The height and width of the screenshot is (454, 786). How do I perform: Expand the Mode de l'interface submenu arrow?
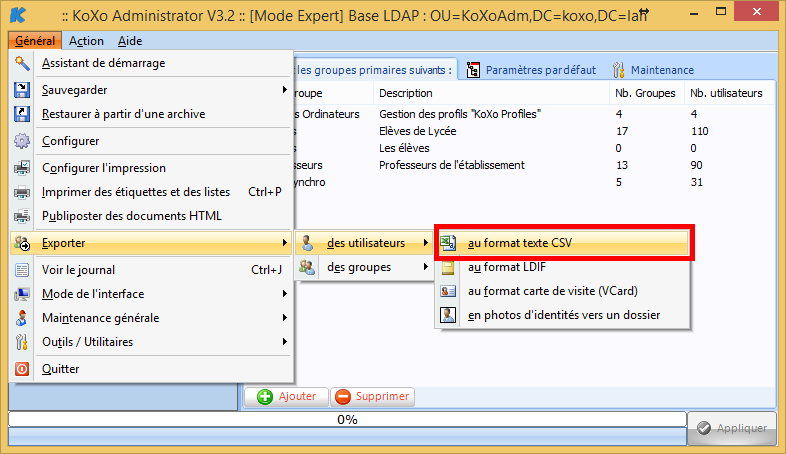tap(284, 294)
